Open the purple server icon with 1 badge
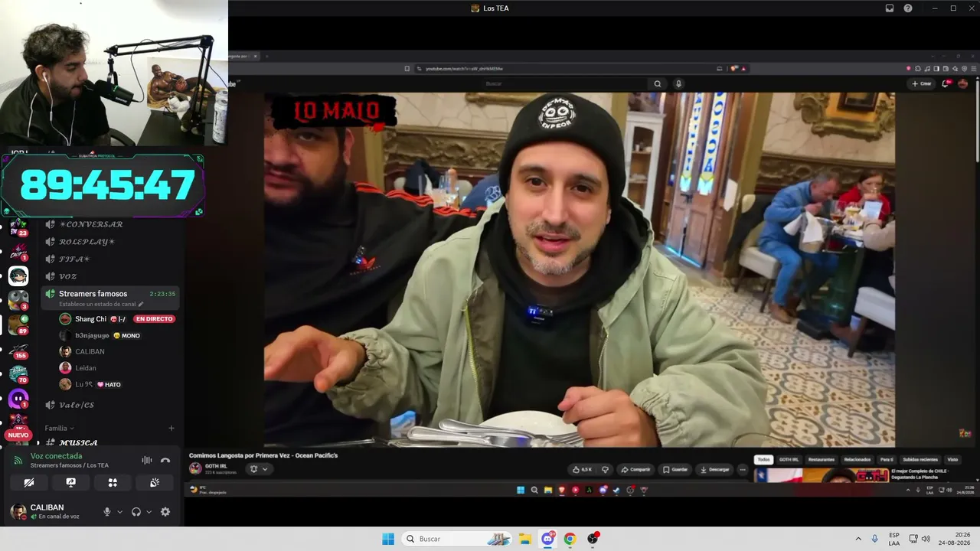Image resolution: width=980 pixels, height=551 pixels. coord(18,399)
